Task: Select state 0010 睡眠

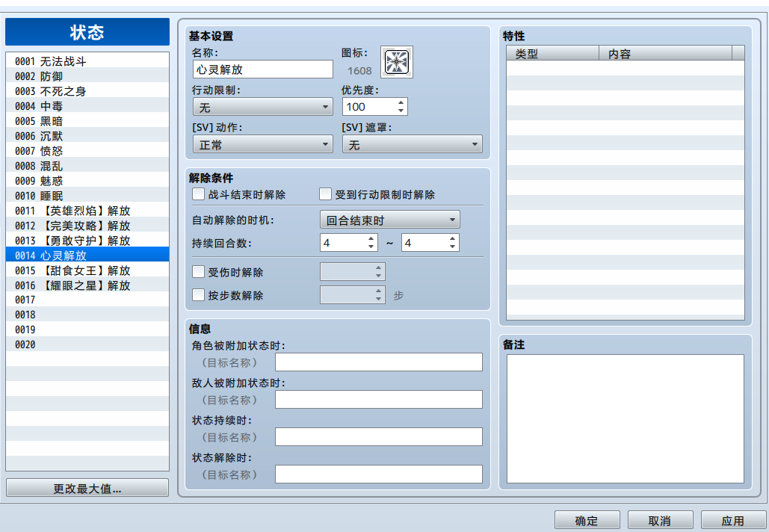Action: point(87,196)
